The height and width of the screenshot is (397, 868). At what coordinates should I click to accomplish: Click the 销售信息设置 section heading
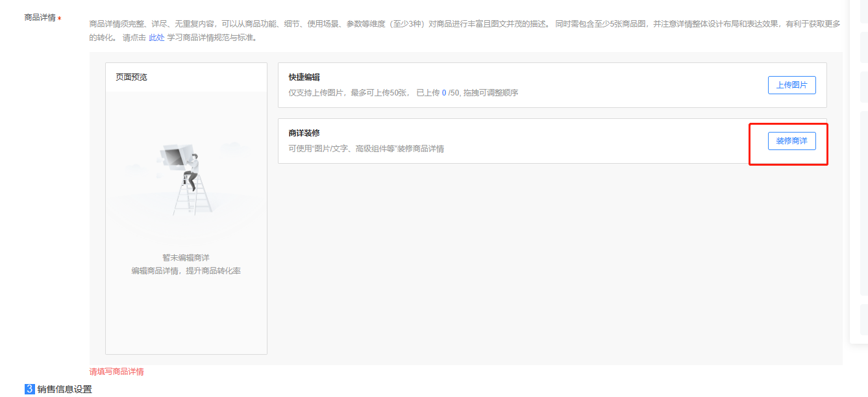pos(64,389)
